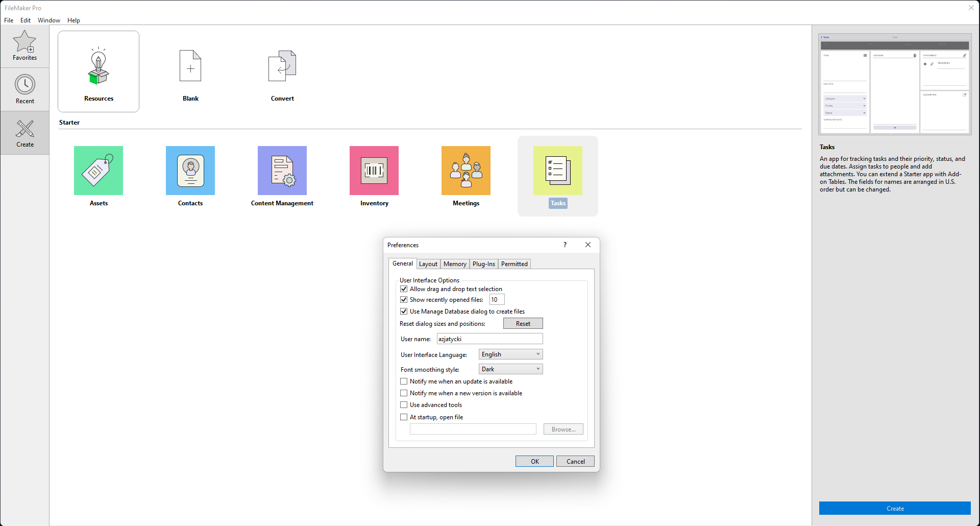Choose the Convert file icon

point(282,66)
